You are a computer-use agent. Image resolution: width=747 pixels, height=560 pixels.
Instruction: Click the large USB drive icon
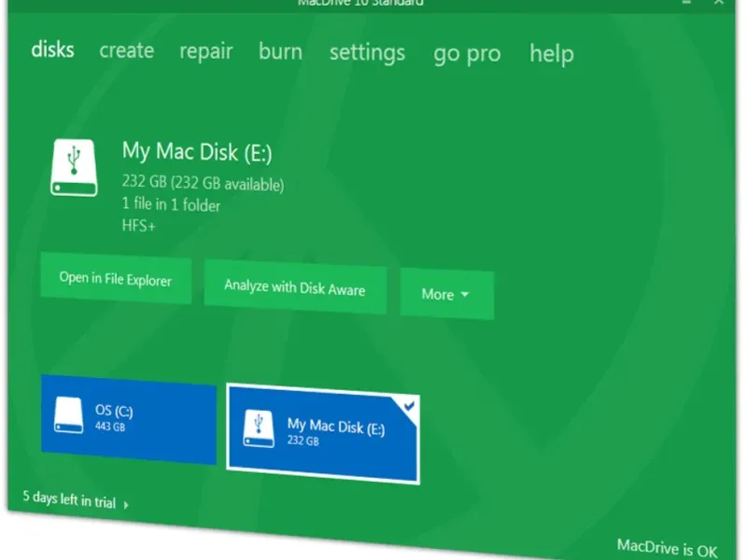[x=74, y=168]
